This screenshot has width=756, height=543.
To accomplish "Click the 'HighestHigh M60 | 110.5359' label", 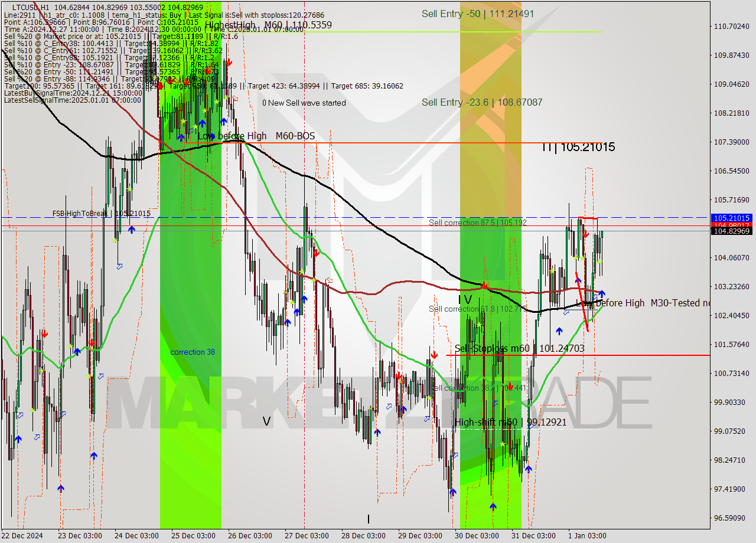I will (268, 25).
